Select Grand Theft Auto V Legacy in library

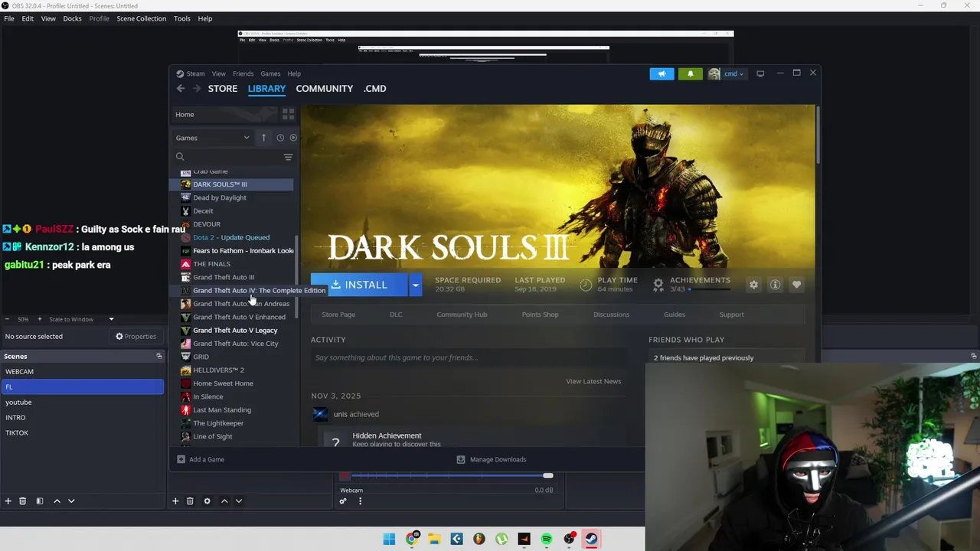pos(235,331)
